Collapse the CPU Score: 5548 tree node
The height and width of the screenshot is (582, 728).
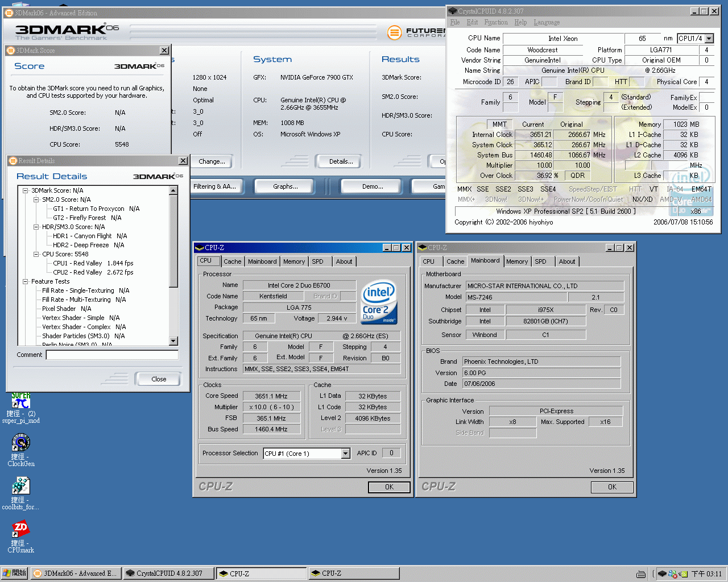(x=36, y=254)
